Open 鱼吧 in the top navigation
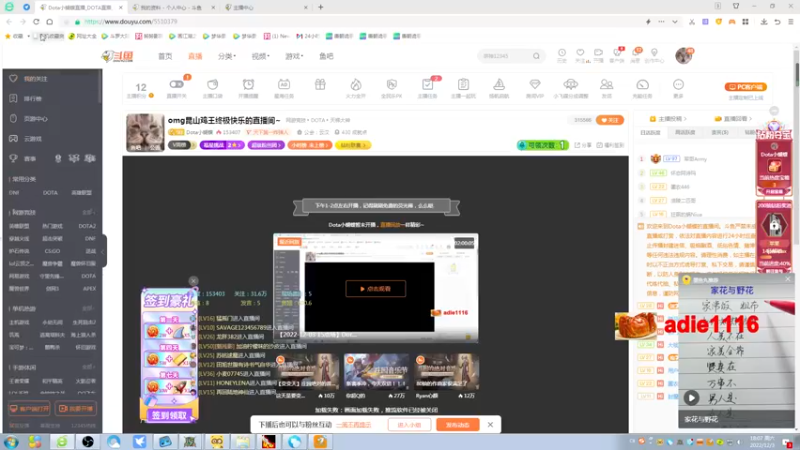This screenshot has height=450, width=800. point(326,56)
